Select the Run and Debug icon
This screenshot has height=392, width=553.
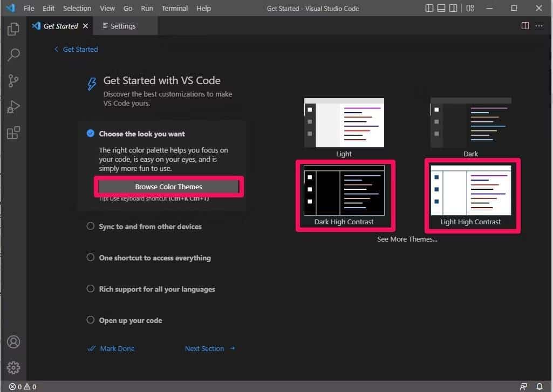(13, 106)
